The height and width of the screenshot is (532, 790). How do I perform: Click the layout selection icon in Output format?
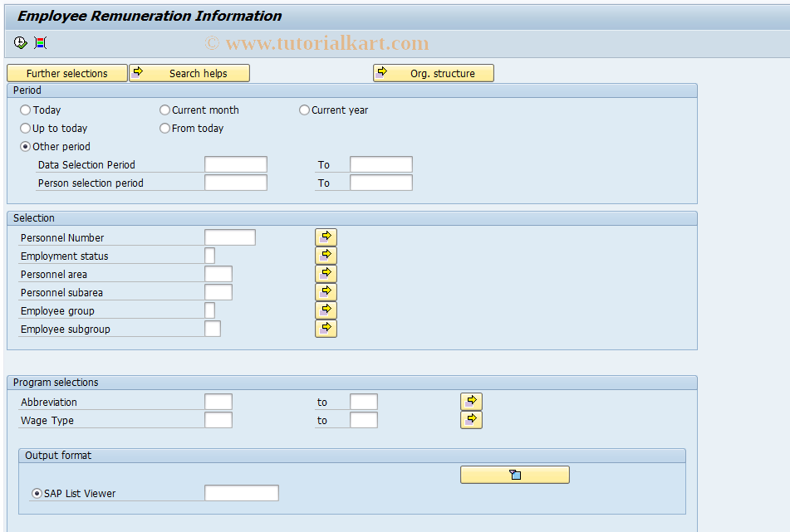point(513,474)
